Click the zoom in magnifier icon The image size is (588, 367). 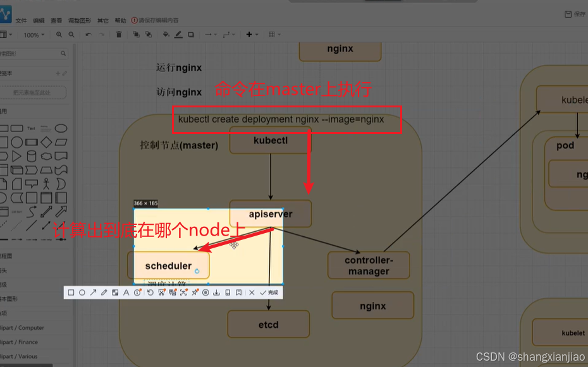coord(59,35)
